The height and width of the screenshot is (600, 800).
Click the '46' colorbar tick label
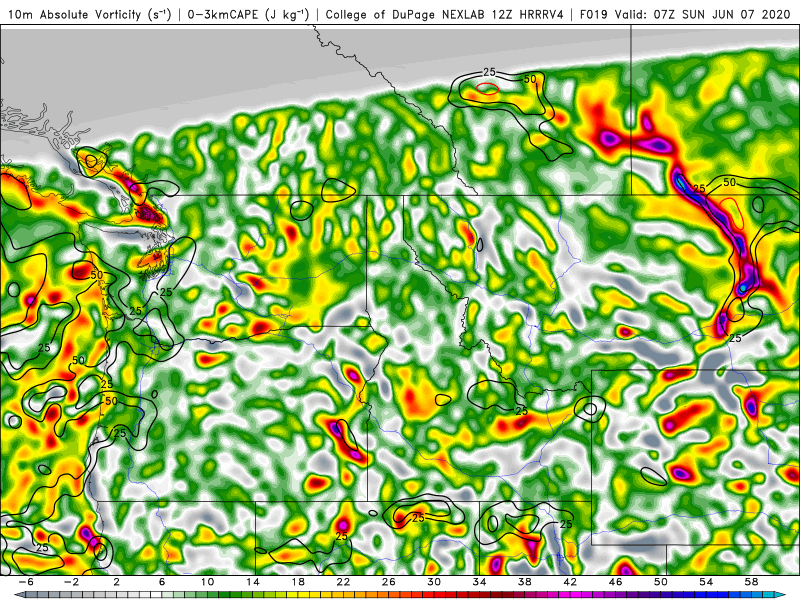(616, 582)
